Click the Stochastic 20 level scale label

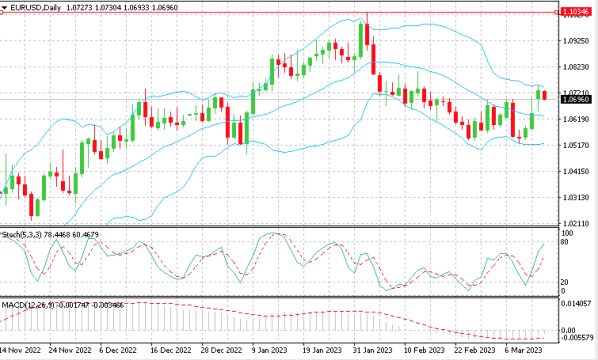(x=564, y=282)
